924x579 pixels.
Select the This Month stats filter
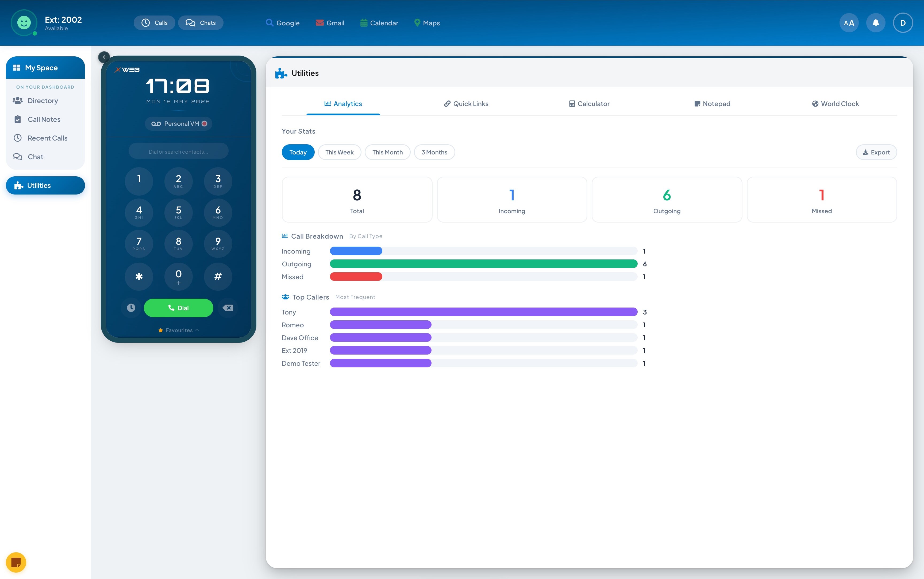387,152
